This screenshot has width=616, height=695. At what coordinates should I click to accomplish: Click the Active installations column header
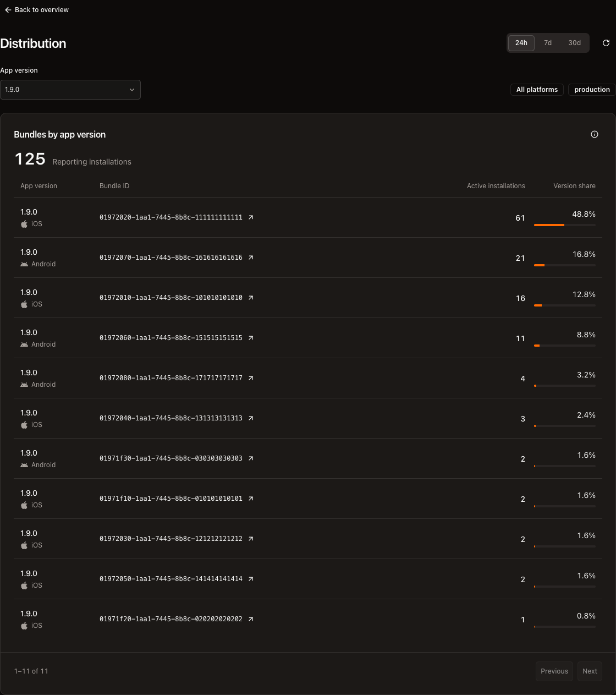pos(496,186)
